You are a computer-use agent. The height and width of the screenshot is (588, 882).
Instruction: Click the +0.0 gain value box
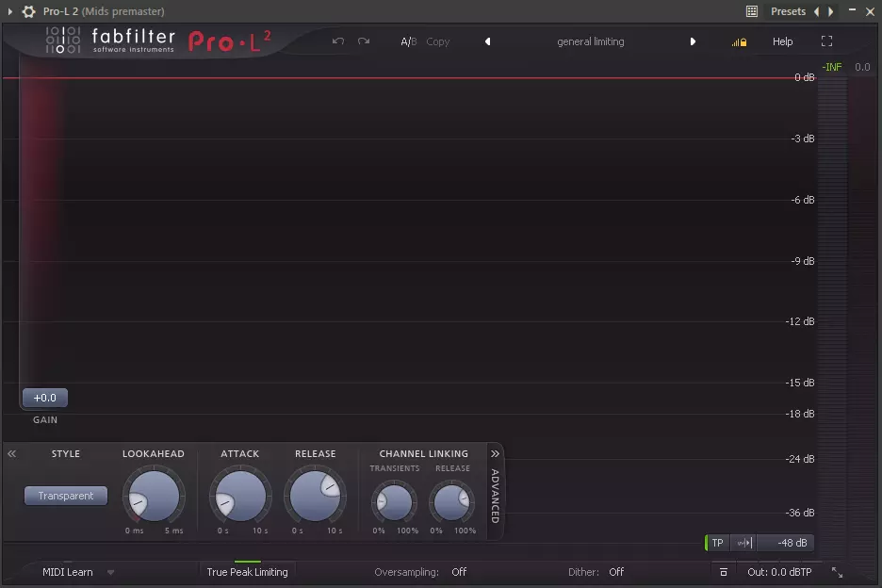(x=45, y=398)
